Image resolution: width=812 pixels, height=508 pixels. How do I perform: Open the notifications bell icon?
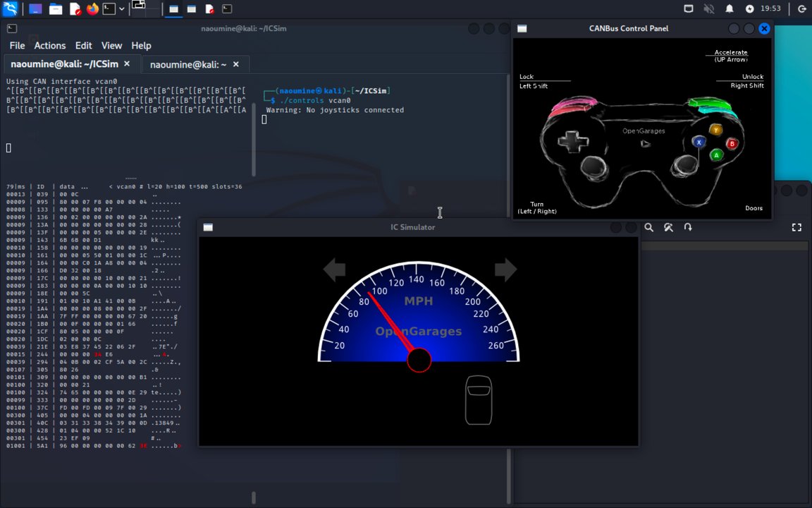coord(729,8)
